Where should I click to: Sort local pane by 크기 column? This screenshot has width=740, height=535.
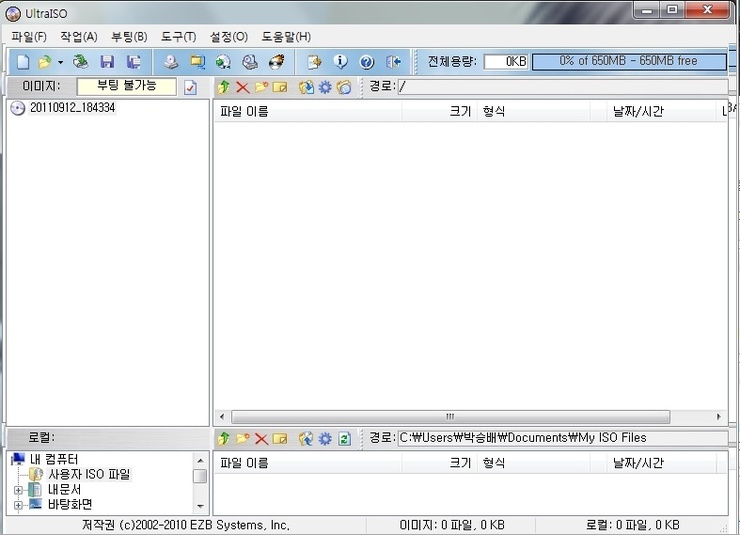pyautogui.click(x=439, y=463)
